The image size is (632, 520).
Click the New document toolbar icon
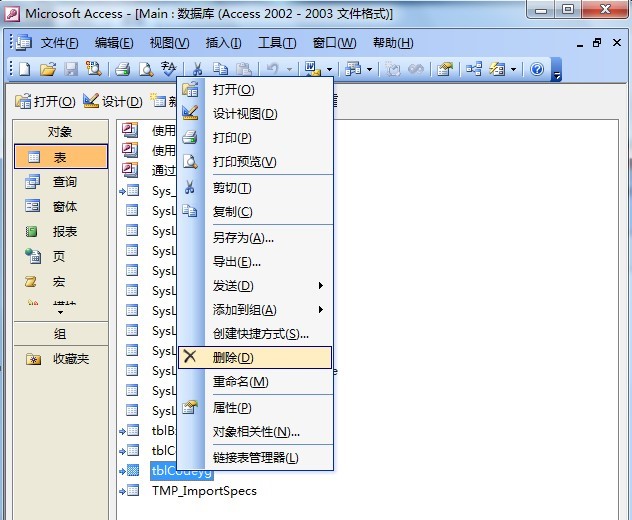click(25, 69)
